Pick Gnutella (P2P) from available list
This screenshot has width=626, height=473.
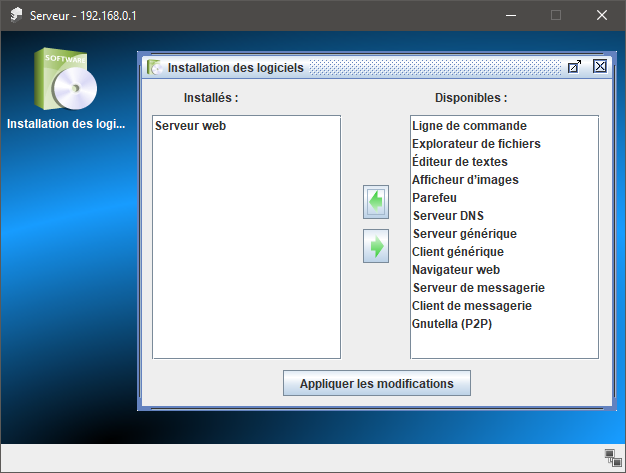[452, 324]
